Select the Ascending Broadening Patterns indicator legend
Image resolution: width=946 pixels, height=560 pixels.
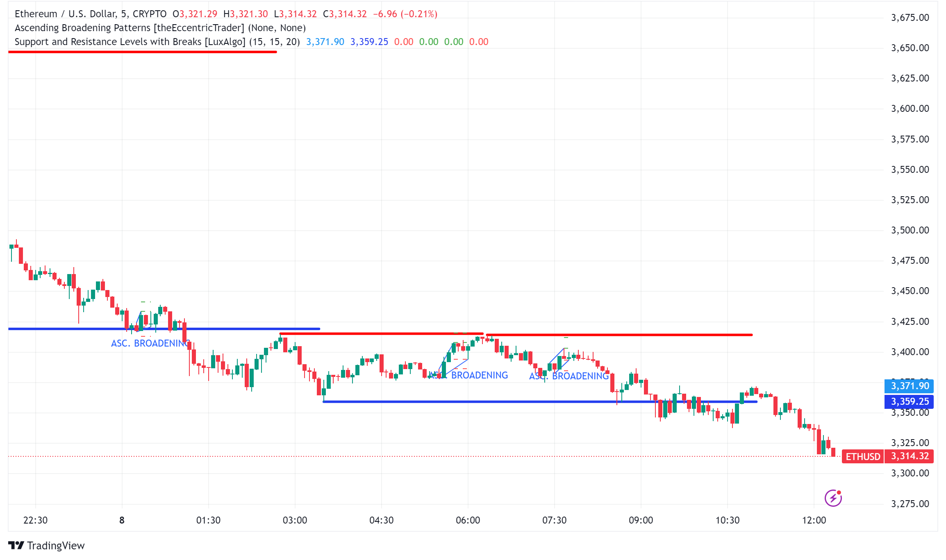[160, 28]
